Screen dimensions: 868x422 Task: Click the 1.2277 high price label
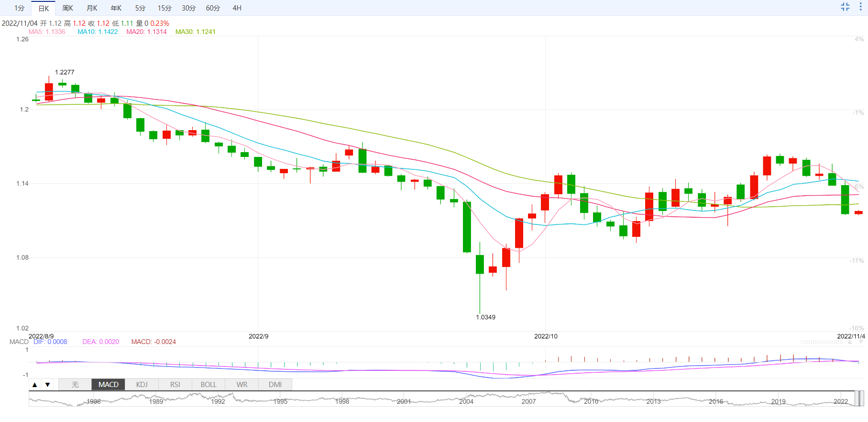[65, 72]
